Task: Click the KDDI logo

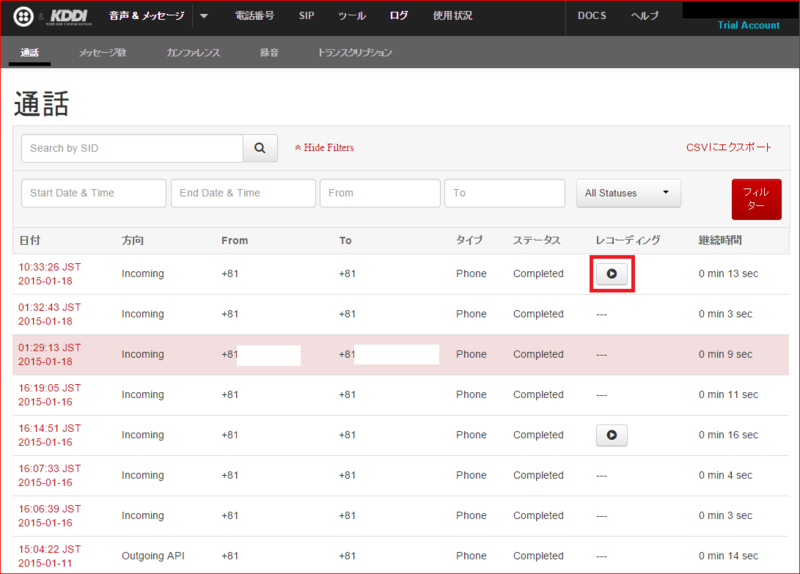Action: (70, 17)
